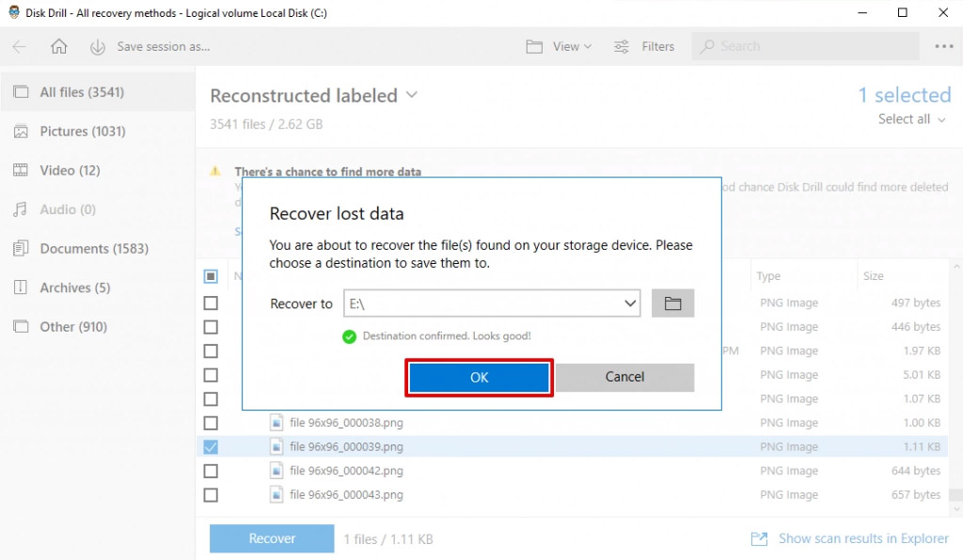Click in the Search field
Screen dimensions: 963x560
point(805,46)
